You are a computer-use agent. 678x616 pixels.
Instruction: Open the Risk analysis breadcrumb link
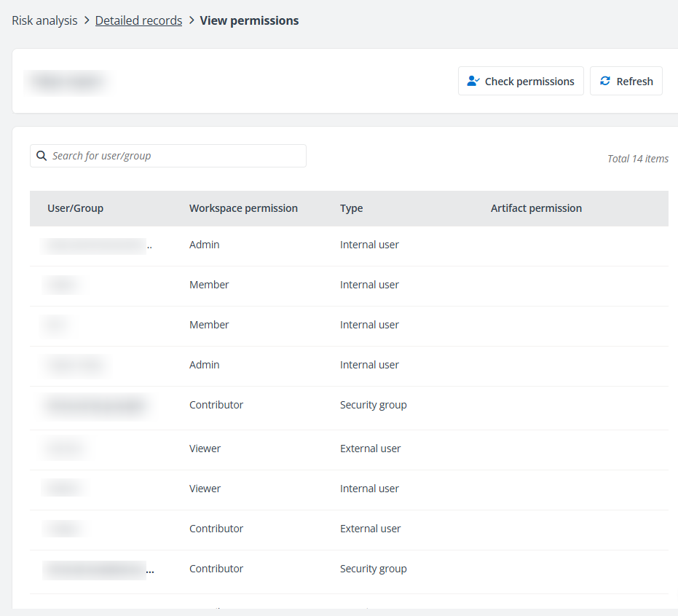(44, 20)
